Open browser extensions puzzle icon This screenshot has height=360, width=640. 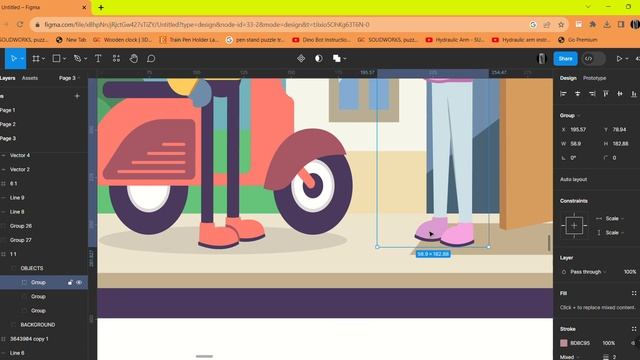coord(593,24)
